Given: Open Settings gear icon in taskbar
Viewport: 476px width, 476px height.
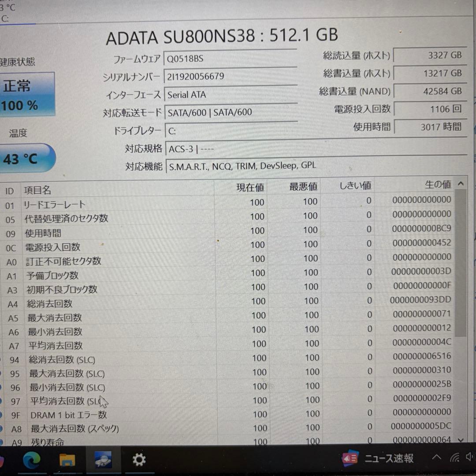Looking at the screenshot, I should pos(139,460).
